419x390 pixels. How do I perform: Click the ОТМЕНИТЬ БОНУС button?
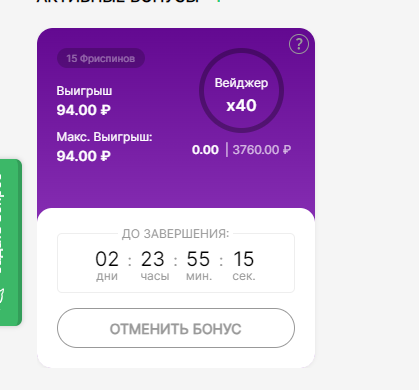tap(176, 328)
